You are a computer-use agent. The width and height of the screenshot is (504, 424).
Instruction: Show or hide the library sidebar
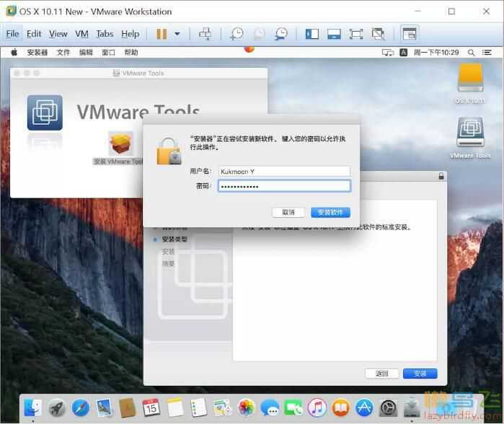(311, 34)
